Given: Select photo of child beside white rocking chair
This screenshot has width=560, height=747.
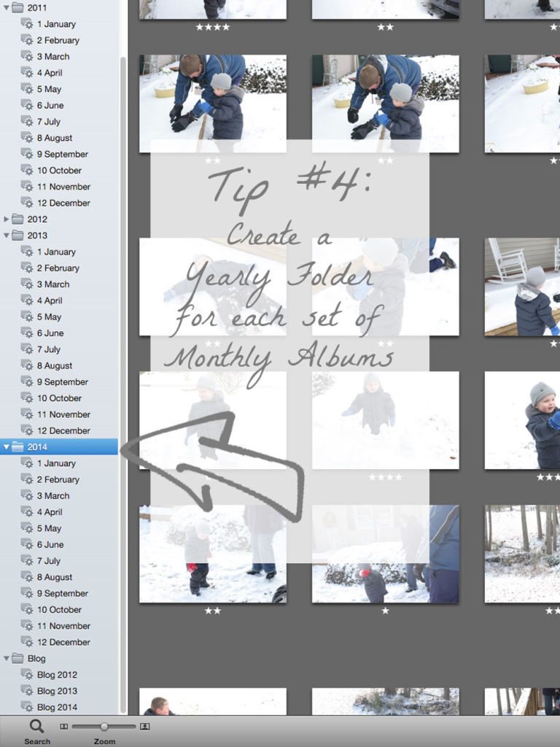Looking at the screenshot, I should tap(522, 287).
